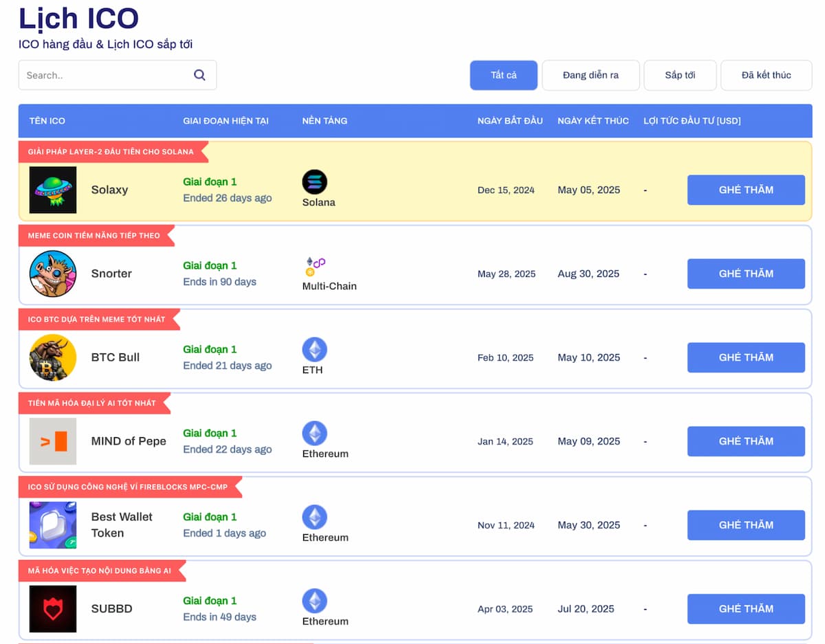Click the Solaxy name text
The height and width of the screenshot is (644, 825).
coord(110,190)
